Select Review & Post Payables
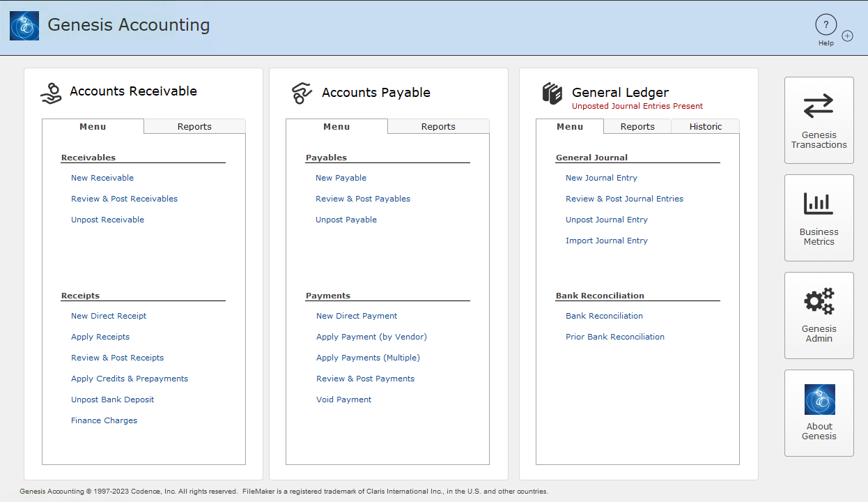This screenshot has height=502, width=868. [x=362, y=198]
